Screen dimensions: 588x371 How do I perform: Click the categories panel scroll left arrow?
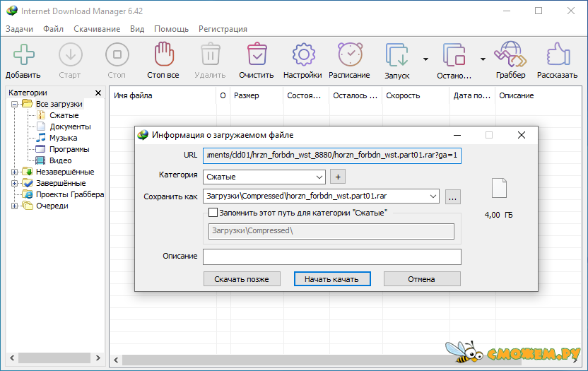12,358
